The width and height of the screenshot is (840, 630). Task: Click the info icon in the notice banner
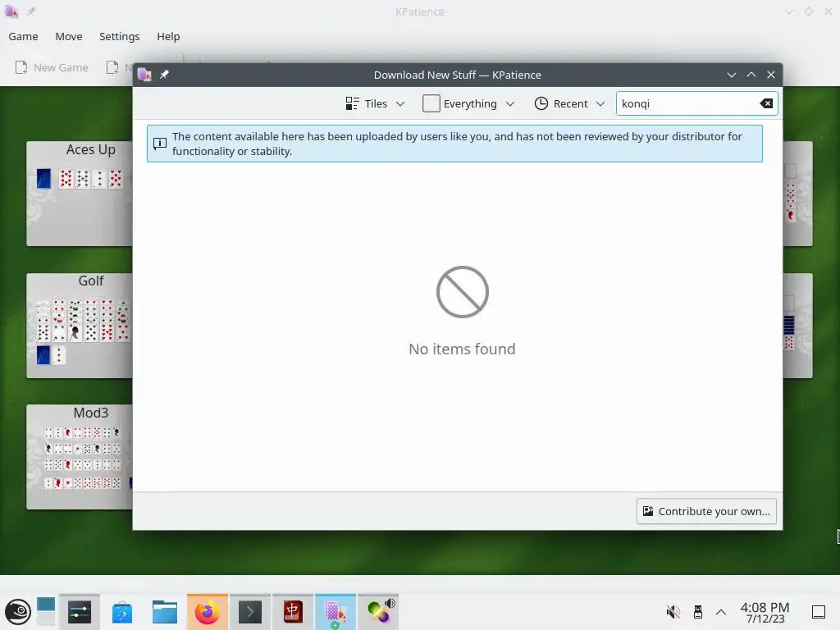[160, 144]
